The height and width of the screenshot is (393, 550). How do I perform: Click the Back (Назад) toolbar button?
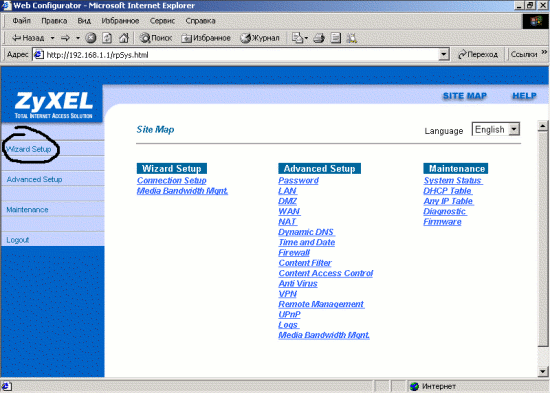[x=28, y=38]
